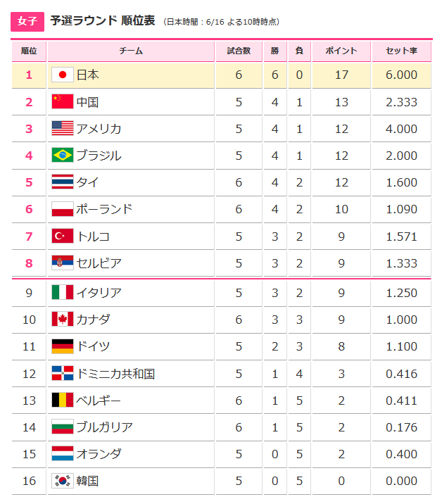
Task: Click the Thailand flag icon
Action: point(63,182)
